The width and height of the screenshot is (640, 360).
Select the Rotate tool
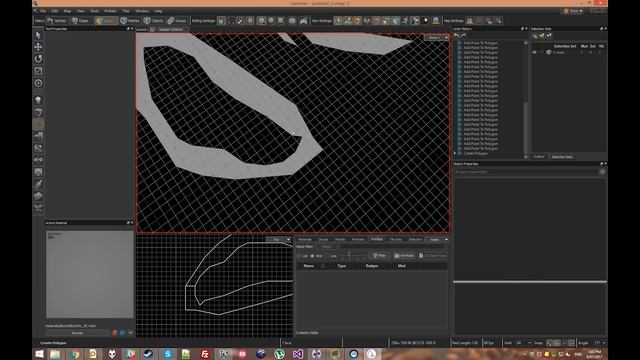38,59
